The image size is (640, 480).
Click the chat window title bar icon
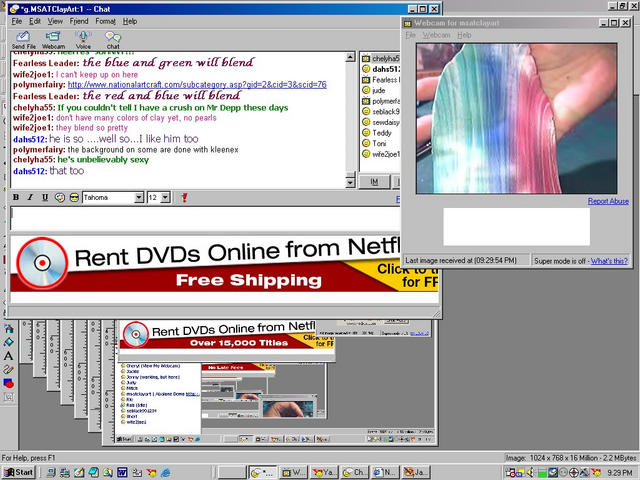[x=14, y=9]
